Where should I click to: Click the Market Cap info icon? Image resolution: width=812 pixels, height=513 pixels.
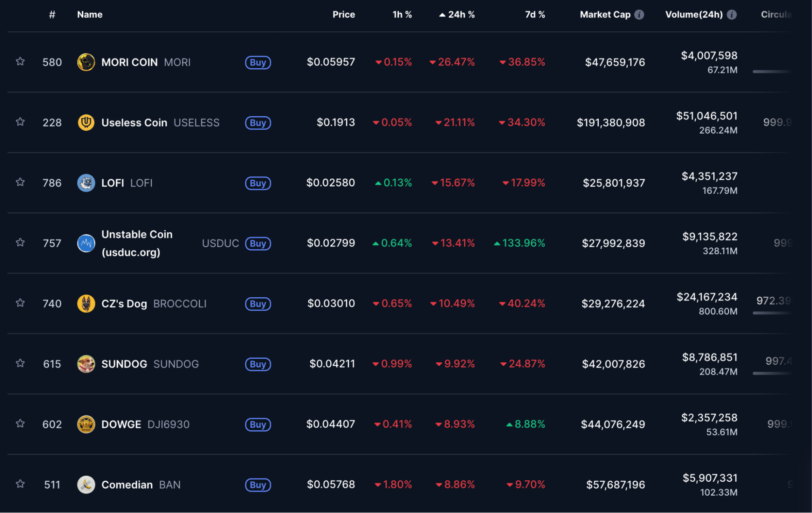pos(640,14)
